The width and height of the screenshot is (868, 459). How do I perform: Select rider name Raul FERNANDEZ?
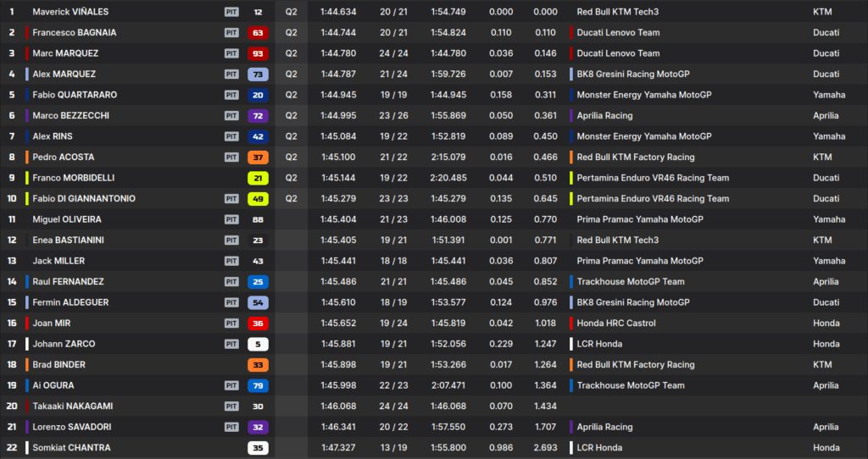click(x=68, y=281)
